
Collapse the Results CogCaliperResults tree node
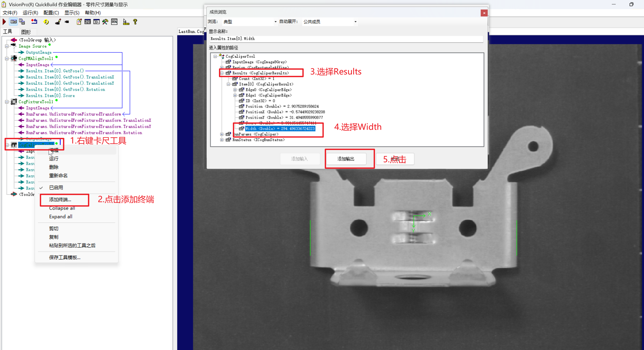(x=222, y=73)
